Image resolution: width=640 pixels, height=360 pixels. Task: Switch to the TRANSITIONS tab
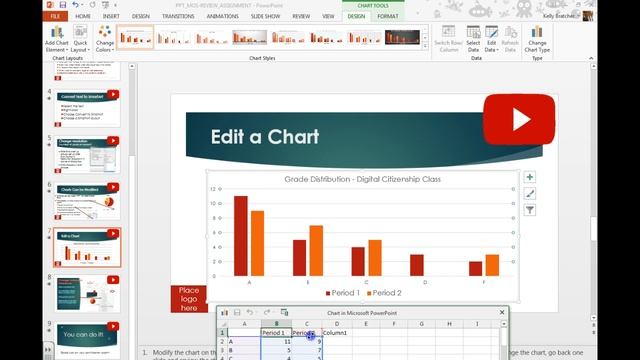[x=178, y=16]
